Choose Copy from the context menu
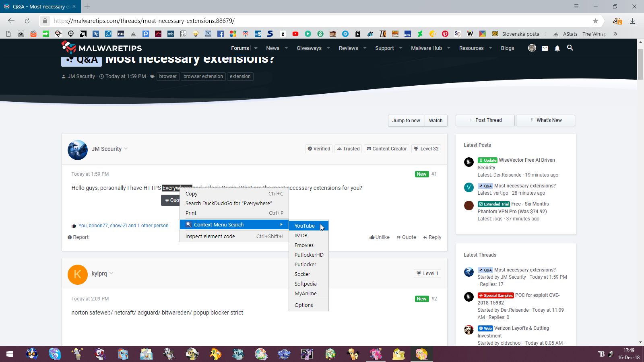The width and height of the screenshot is (644, 362). pyautogui.click(x=234, y=193)
